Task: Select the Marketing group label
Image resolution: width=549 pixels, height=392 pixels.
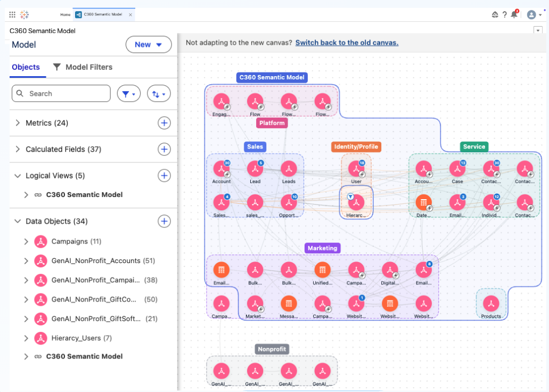Action: click(x=323, y=248)
